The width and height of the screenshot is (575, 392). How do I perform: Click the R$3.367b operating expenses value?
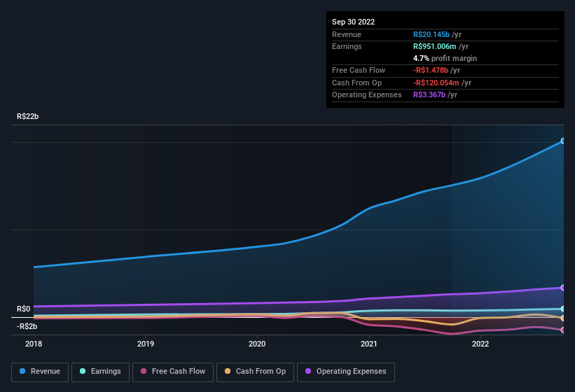point(429,95)
